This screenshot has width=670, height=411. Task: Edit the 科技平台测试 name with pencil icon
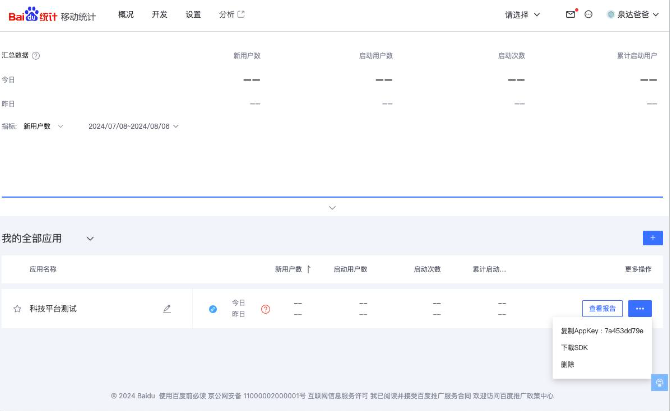(x=167, y=308)
